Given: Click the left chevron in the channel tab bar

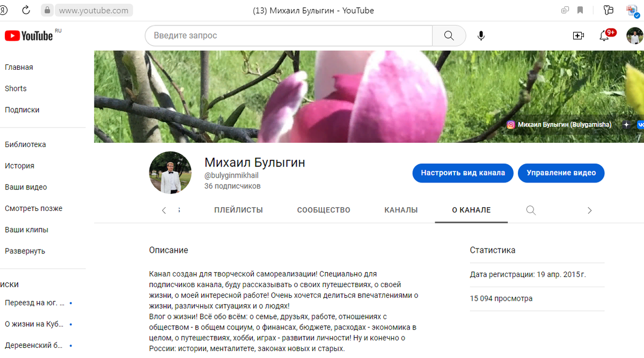Looking at the screenshot, I should (x=164, y=210).
